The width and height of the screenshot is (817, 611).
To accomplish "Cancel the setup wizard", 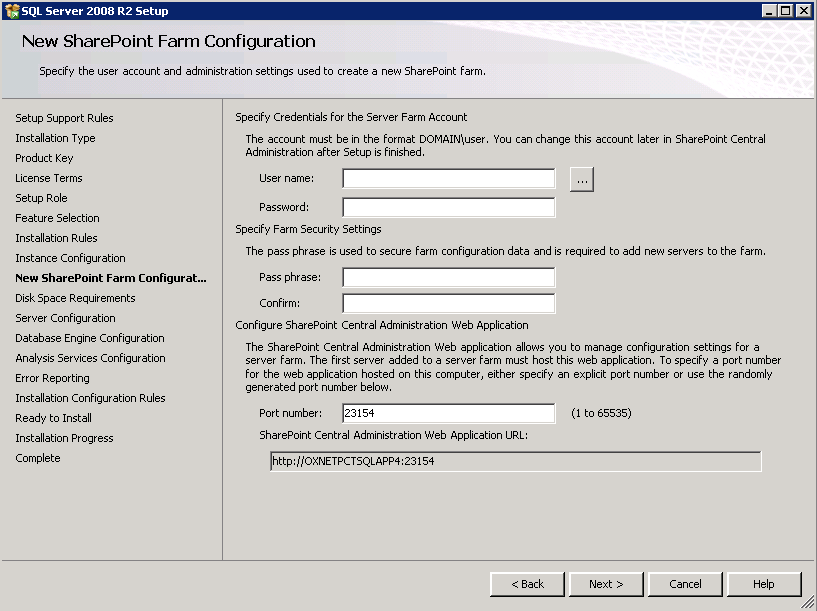I will click(685, 584).
